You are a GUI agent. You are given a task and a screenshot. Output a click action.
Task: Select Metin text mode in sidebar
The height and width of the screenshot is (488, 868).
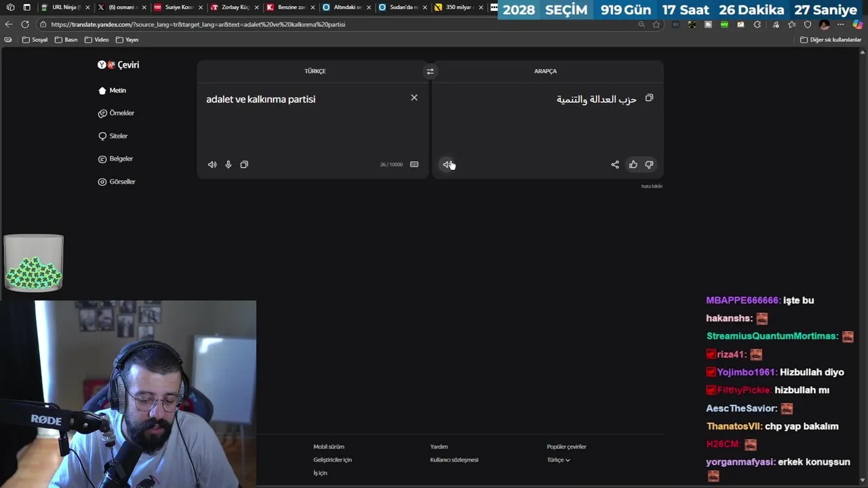point(113,90)
